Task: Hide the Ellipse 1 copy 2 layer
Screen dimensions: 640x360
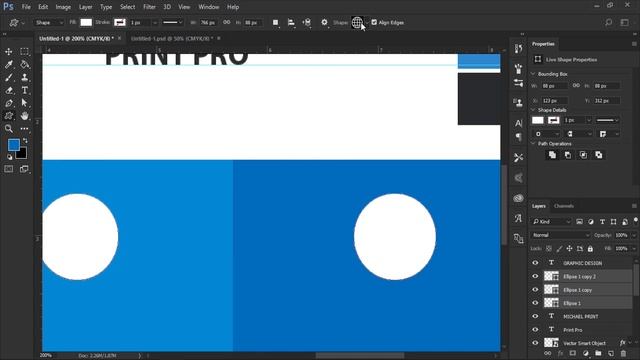Action: pyautogui.click(x=535, y=276)
